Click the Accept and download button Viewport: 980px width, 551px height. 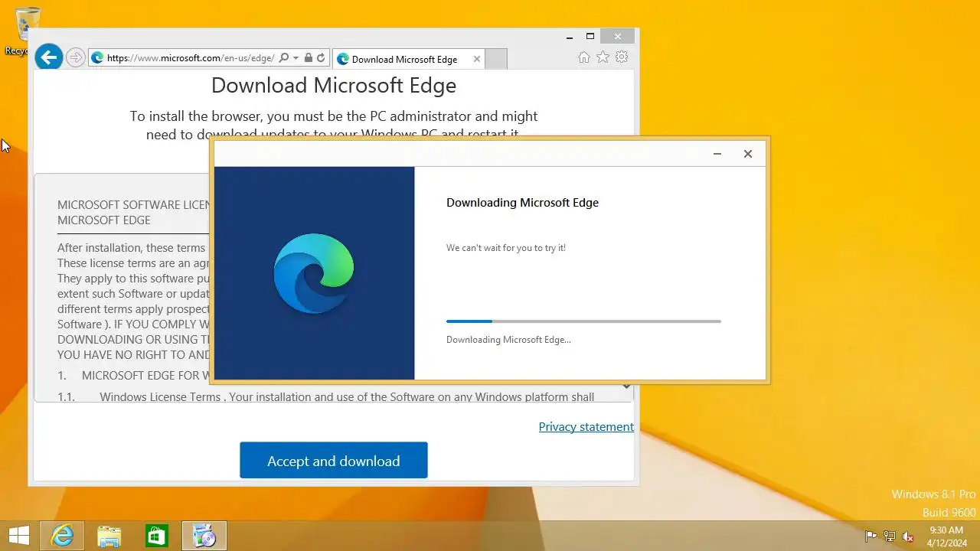point(334,460)
